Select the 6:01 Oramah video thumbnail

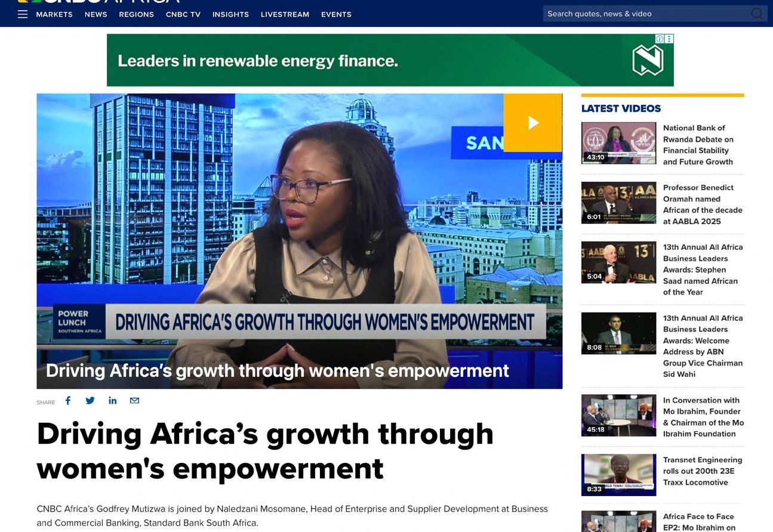(x=618, y=203)
